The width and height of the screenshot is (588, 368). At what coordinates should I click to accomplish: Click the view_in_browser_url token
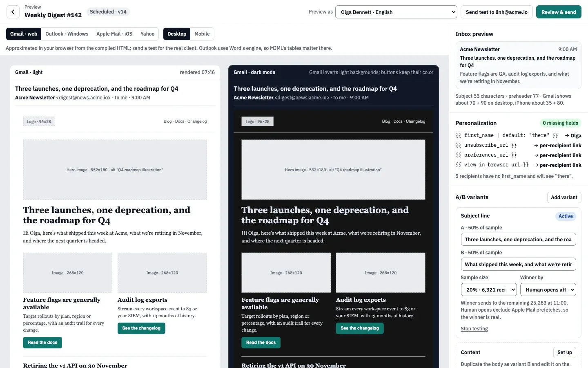[x=492, y=165]
